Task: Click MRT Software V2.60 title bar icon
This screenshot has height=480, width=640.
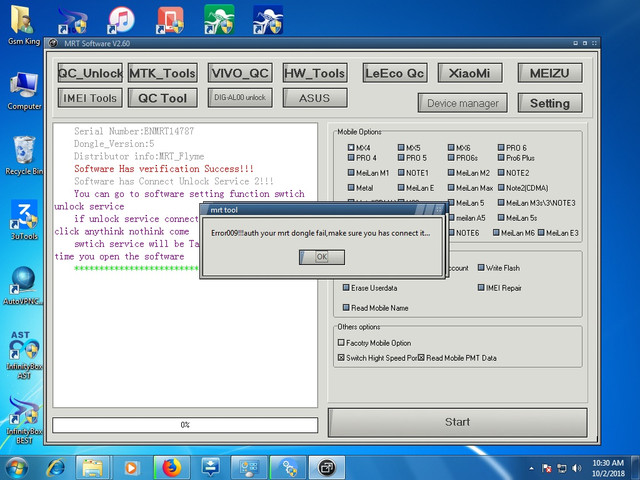Action: pos(53,43)
